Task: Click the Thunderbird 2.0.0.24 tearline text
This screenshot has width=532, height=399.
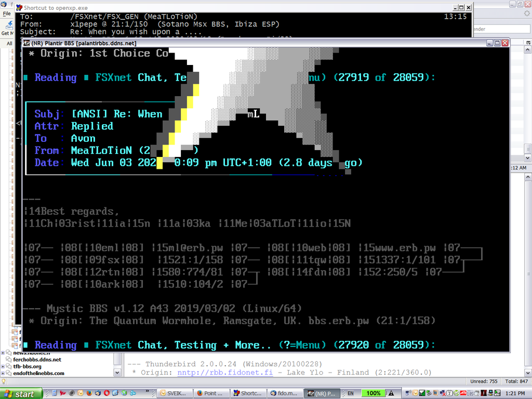Action: pyautogui.click(x=225, y=364)
